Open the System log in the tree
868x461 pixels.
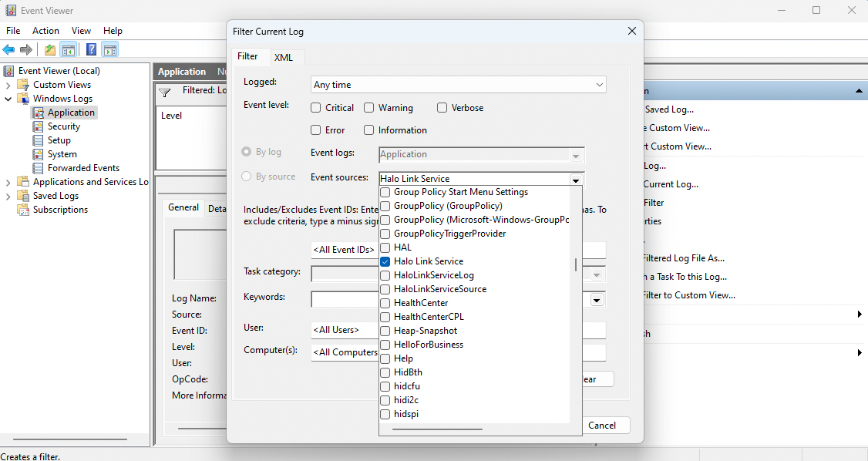click(62, 154)
